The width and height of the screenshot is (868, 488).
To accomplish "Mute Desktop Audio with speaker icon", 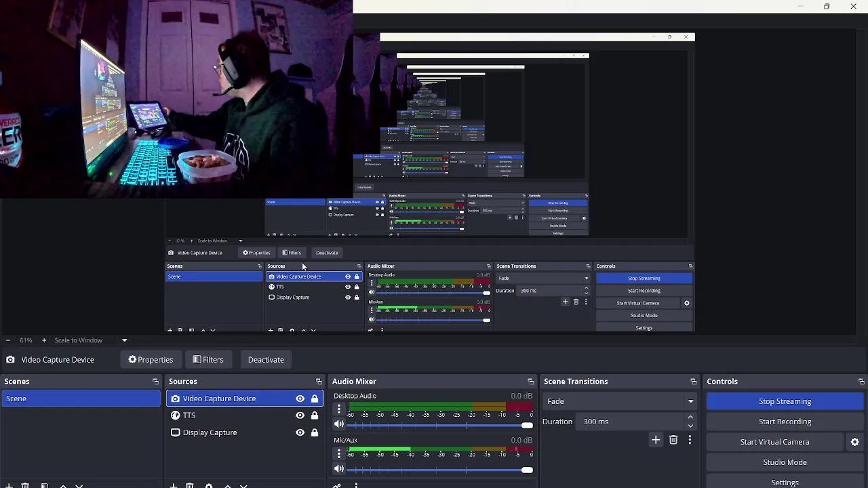I will click(x=339, y=425).
